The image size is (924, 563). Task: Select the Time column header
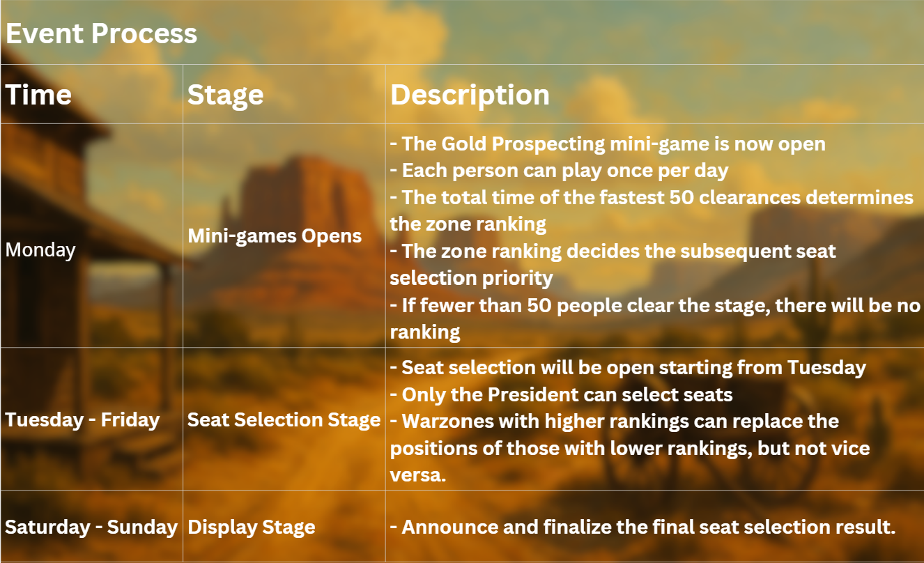(38, 95)
